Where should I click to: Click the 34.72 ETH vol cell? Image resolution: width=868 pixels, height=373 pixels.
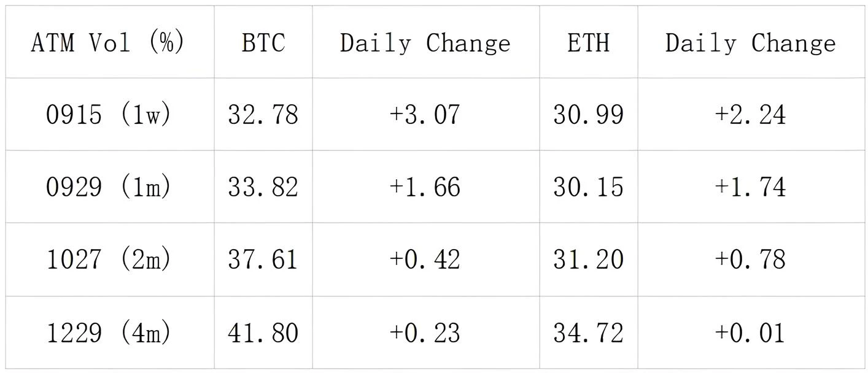pos(588,333)
